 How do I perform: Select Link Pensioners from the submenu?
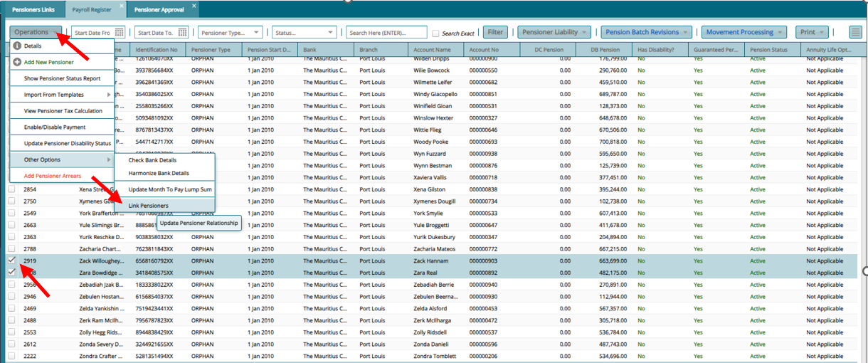click(149, 205)
